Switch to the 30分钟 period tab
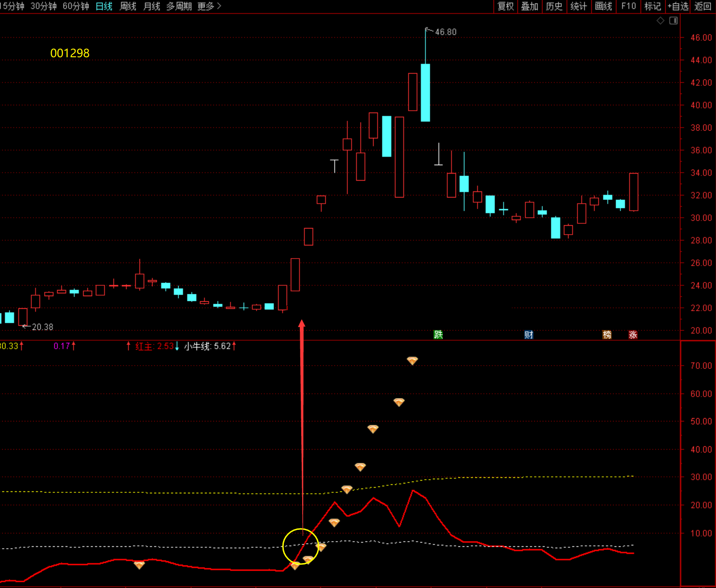The width and height of the screenshot is (716, 588). coord(44,6)
